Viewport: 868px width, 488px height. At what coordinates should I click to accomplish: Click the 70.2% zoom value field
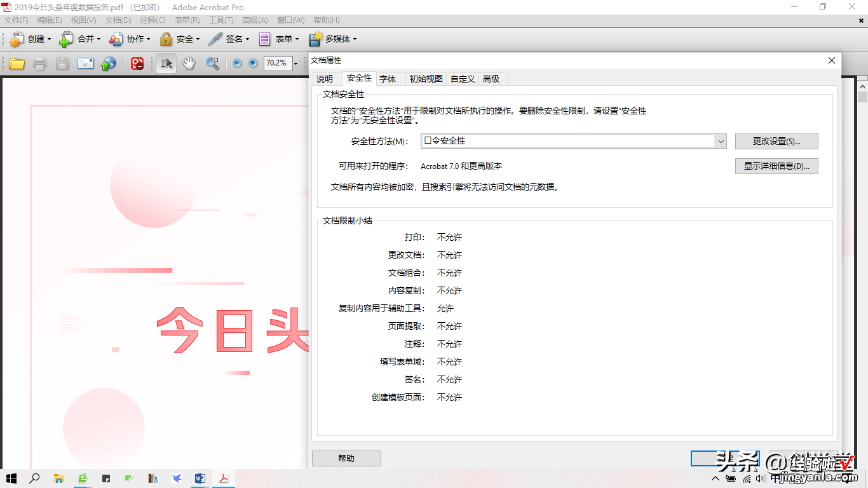point(278,64)
